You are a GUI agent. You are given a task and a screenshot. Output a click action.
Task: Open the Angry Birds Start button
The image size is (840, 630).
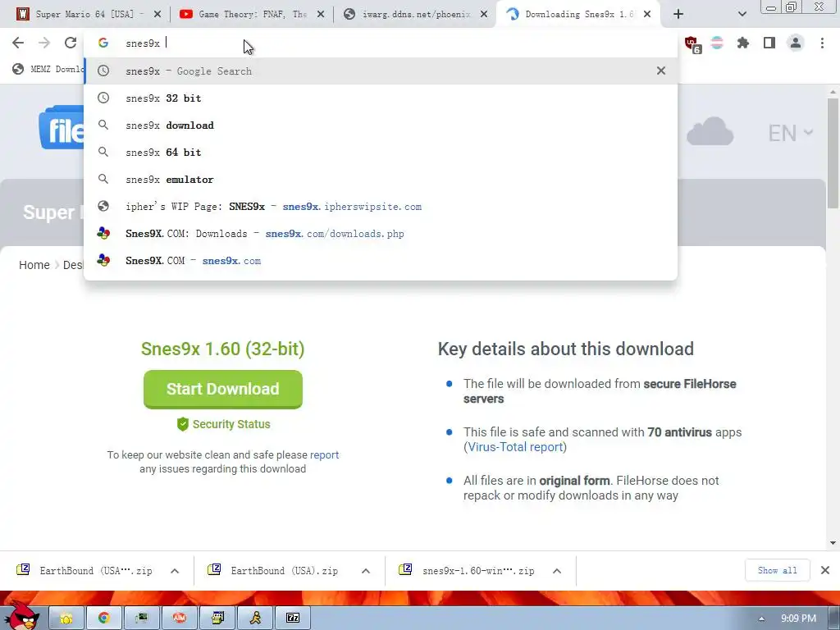[21, 616]
